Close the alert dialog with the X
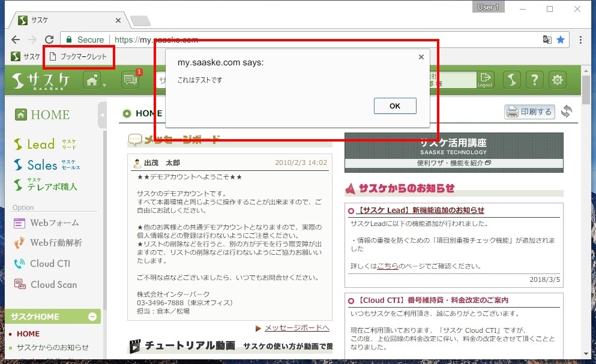 (x=421, y=57)
